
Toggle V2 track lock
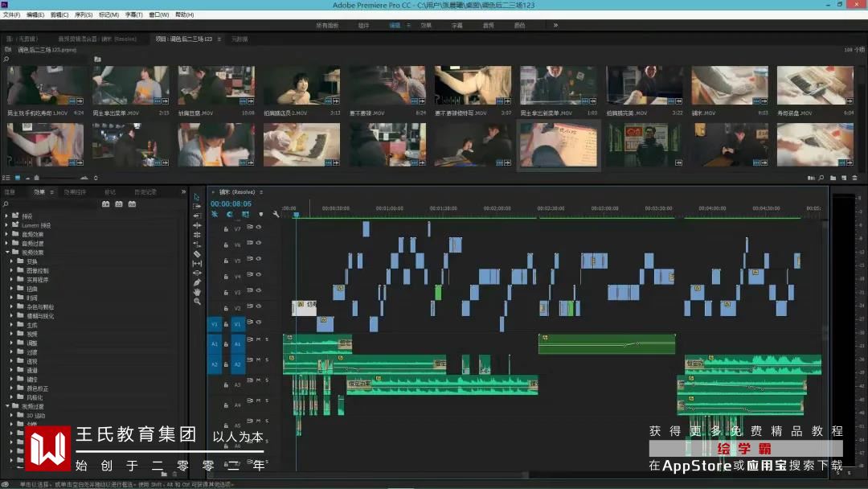(226, 308)
